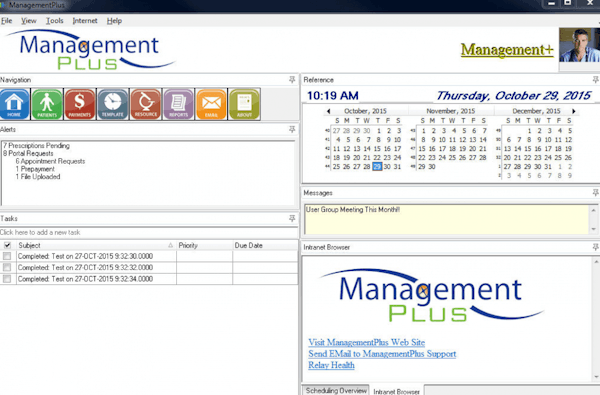Viewport: 600px width, 395px height.
Task: Go to next month in calendar
Action: click(574, 111)
